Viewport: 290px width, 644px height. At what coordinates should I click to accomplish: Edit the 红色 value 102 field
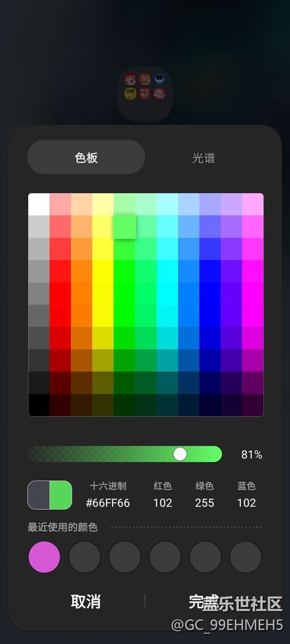point(162,503)
